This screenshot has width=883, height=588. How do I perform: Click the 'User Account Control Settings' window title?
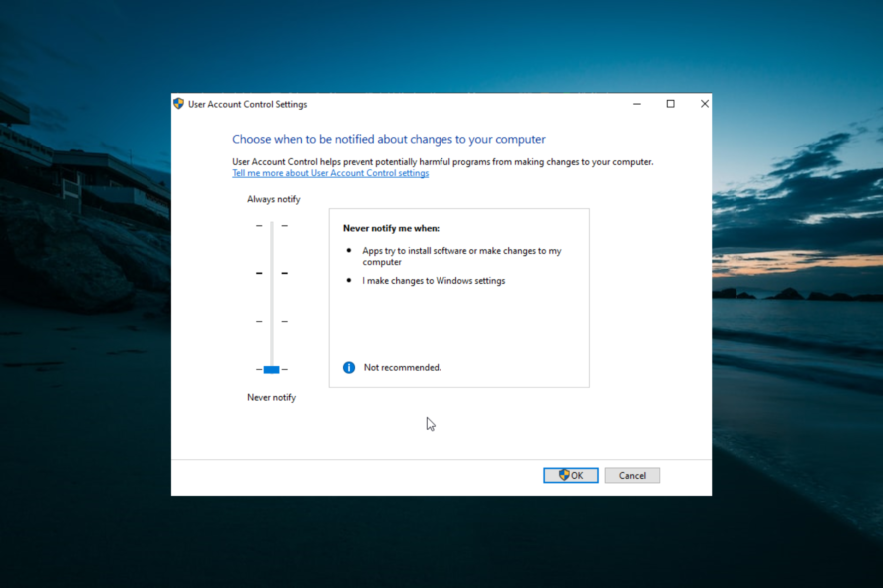(x=248, y=105)
